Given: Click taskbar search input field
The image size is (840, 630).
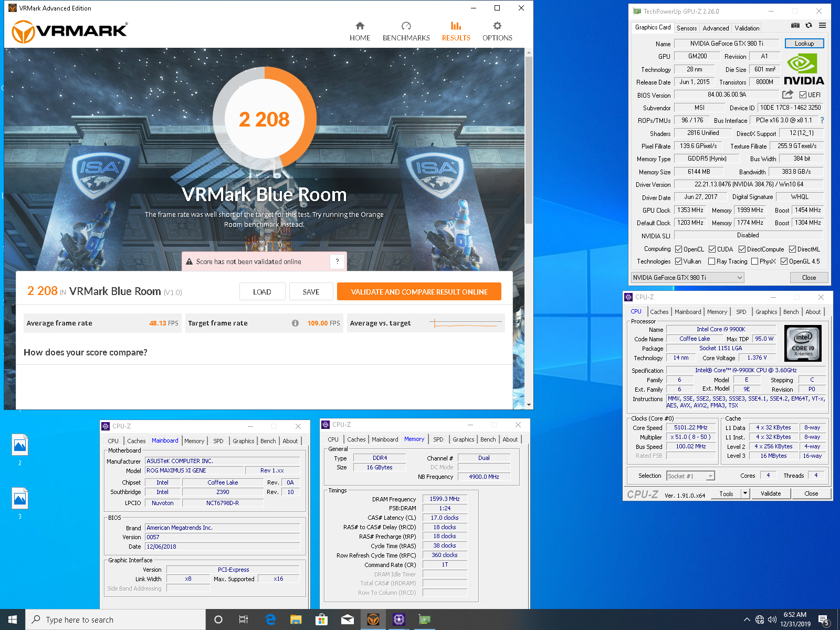Looking at the screenshot, I should point(115,619).
